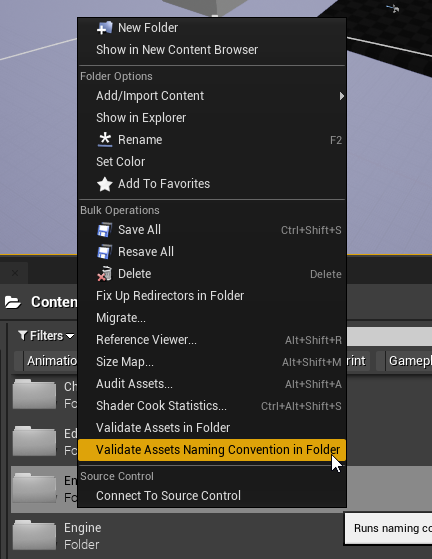Screen dimensions: 432x559
Task: Click the Add To Favorites star icon
Action: click(105, 184)
